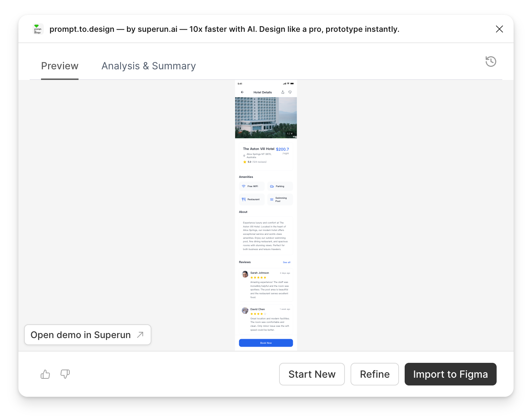Click the Reviews section heading

point(245,262)
